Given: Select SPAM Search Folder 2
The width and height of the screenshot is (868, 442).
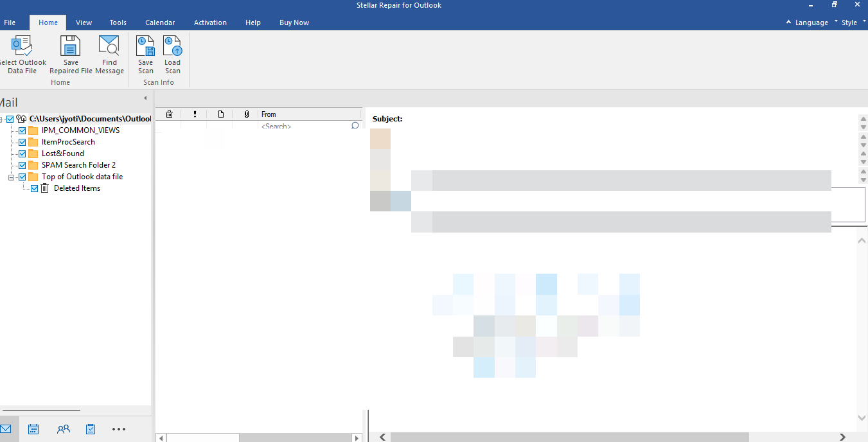Looking at the screenshot, I should click(x=78, y=165).
